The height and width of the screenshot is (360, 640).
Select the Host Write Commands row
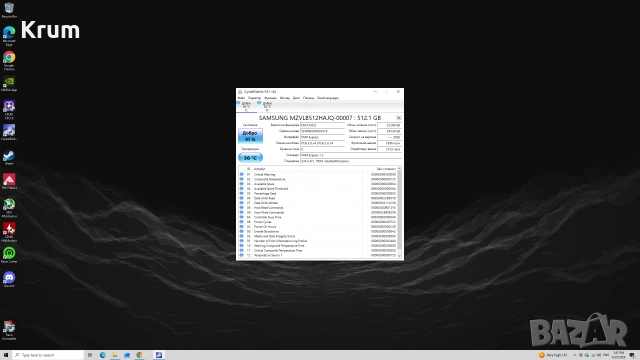(318, 212)
